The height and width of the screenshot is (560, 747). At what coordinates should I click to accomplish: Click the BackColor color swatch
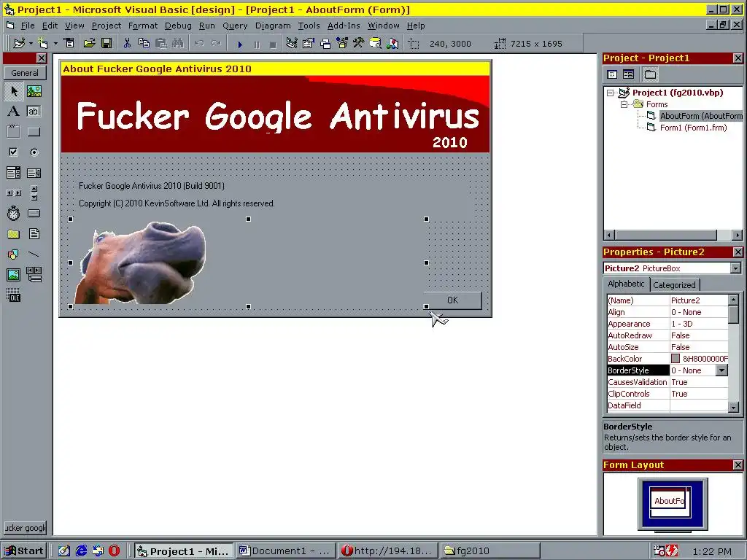pos(676,359)
